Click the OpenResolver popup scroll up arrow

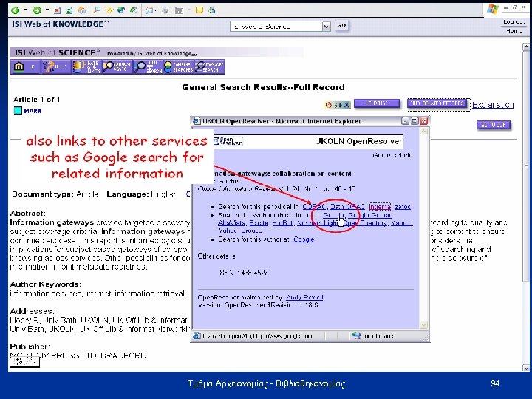pyautogui.click(x=424, y=132)
